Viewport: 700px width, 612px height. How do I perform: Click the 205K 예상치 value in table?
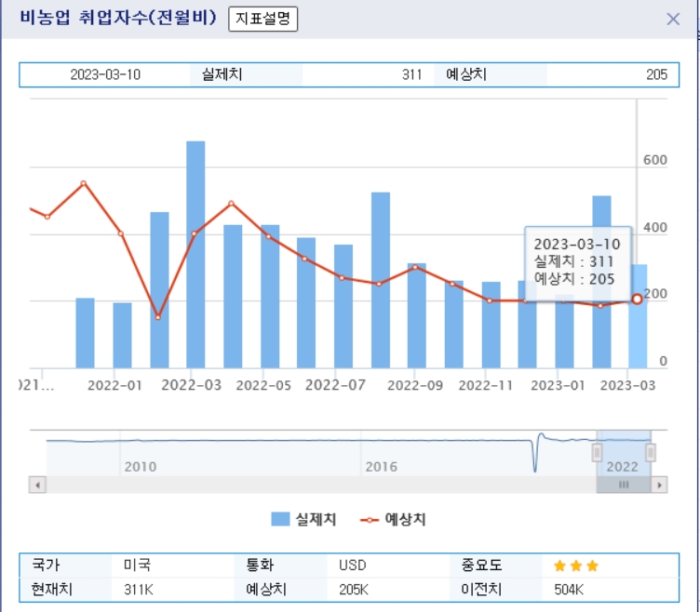point(354,590)
